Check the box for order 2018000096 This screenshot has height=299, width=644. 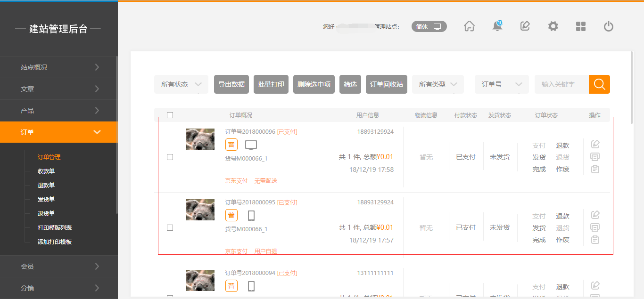click(170, 157)
